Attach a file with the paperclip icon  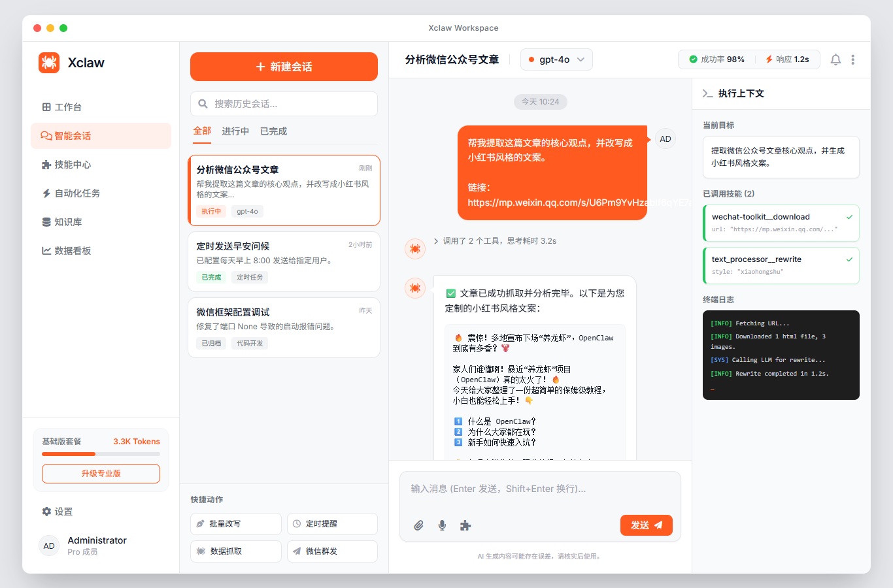pos(419,525)
